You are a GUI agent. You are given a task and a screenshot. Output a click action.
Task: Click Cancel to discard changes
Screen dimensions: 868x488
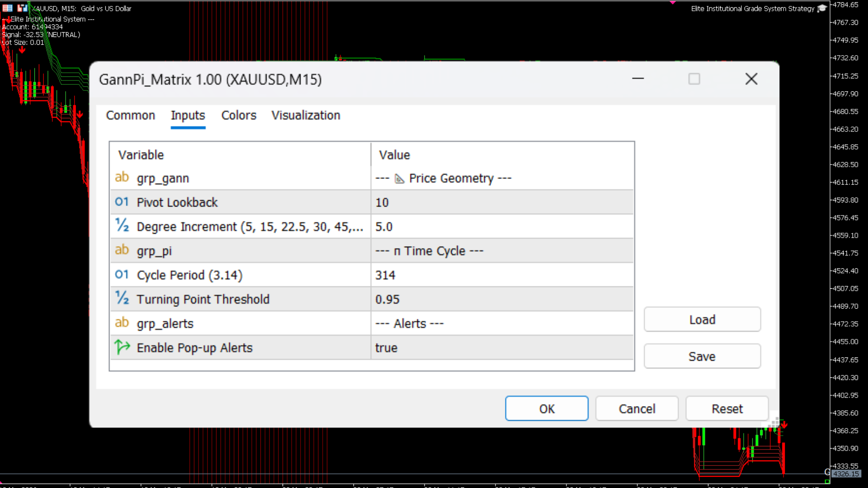tap(637, 408)
